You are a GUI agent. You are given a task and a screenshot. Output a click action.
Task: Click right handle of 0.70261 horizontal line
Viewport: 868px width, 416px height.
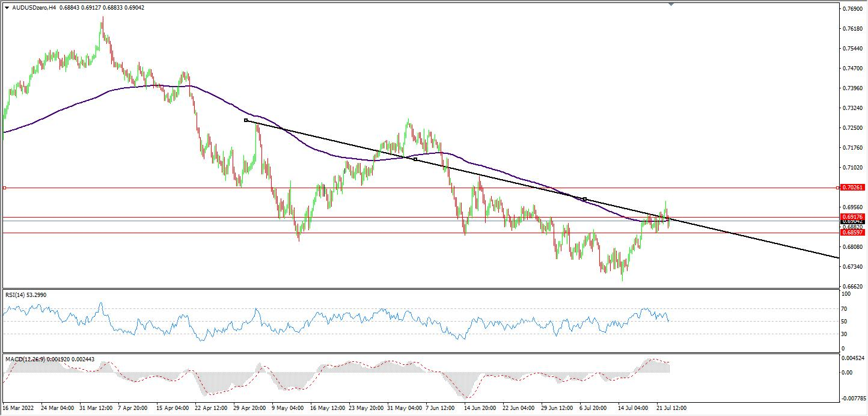[x=838, y=188]
